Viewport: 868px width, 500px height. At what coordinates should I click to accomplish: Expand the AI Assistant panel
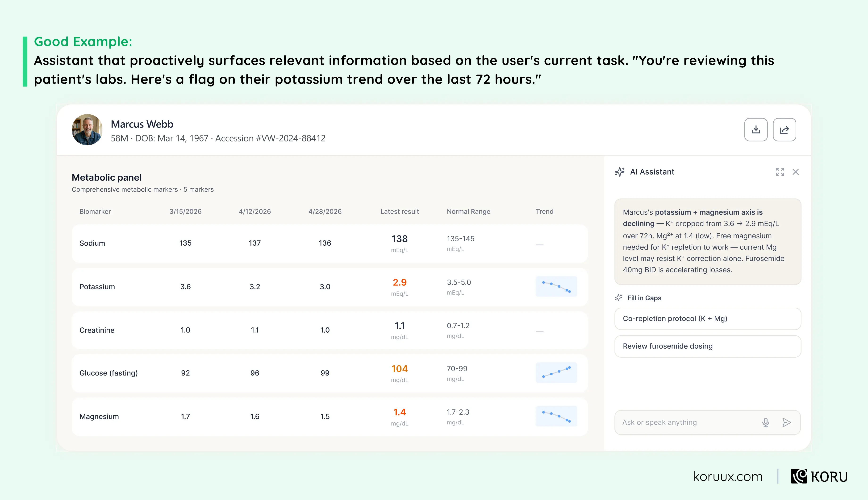(x=780, y=172)
